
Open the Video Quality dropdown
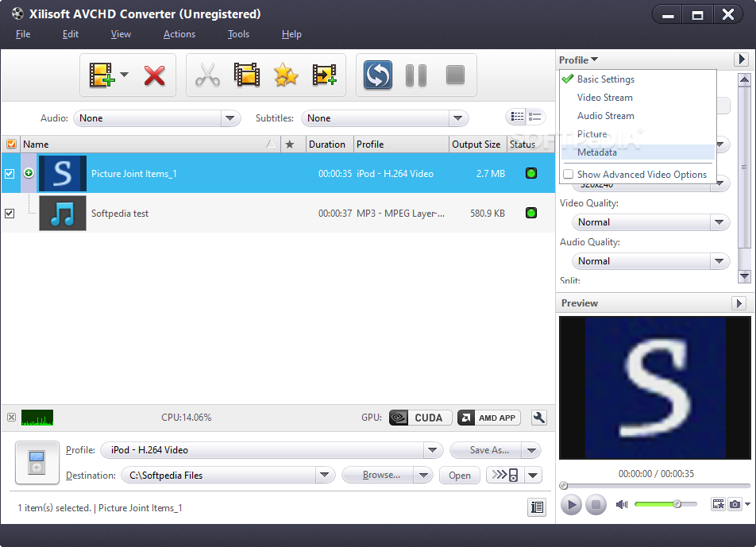coord(650,222)
